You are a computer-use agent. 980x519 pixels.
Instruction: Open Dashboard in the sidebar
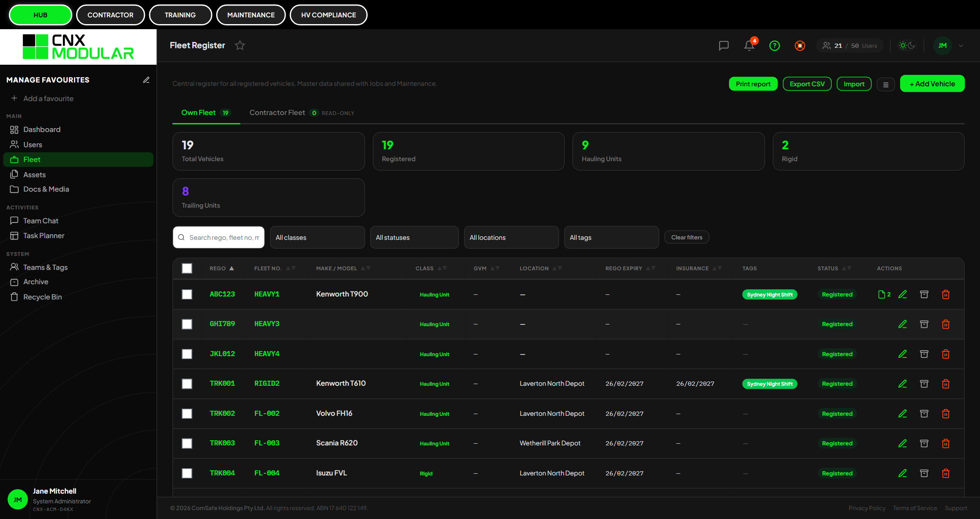(x=78, y=129)
